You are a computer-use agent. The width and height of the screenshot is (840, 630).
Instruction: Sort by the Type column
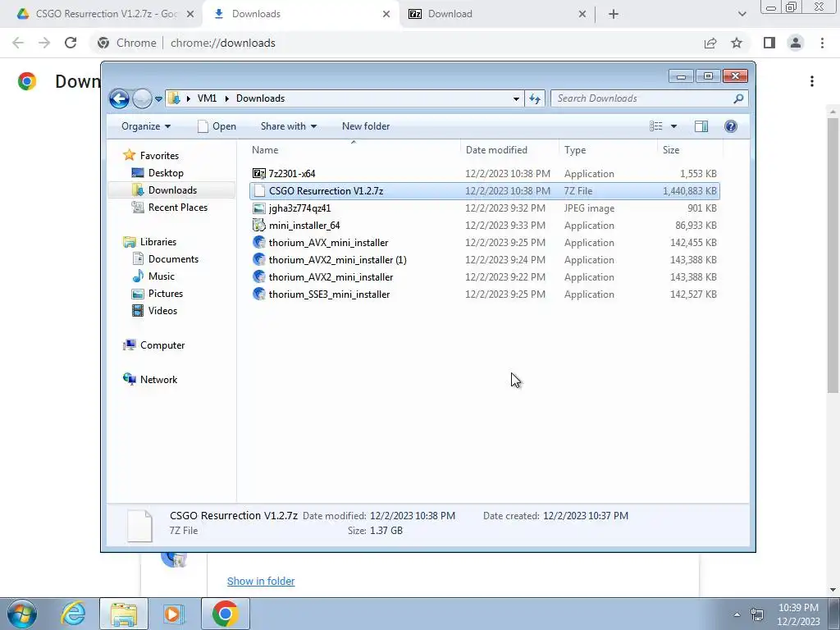click(608, 150)
